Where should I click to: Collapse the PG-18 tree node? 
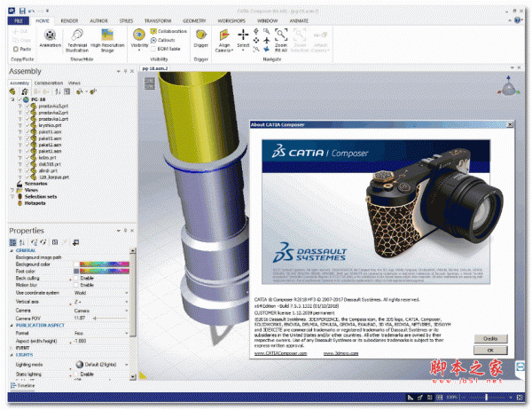pyautogui.click(x=12, y=99)
